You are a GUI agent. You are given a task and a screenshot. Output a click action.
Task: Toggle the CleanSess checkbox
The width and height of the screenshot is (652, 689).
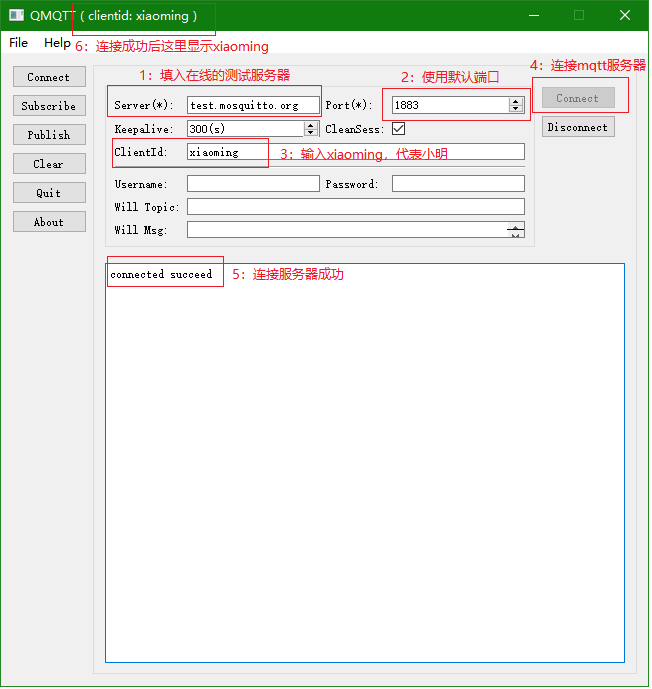(398, 129)
